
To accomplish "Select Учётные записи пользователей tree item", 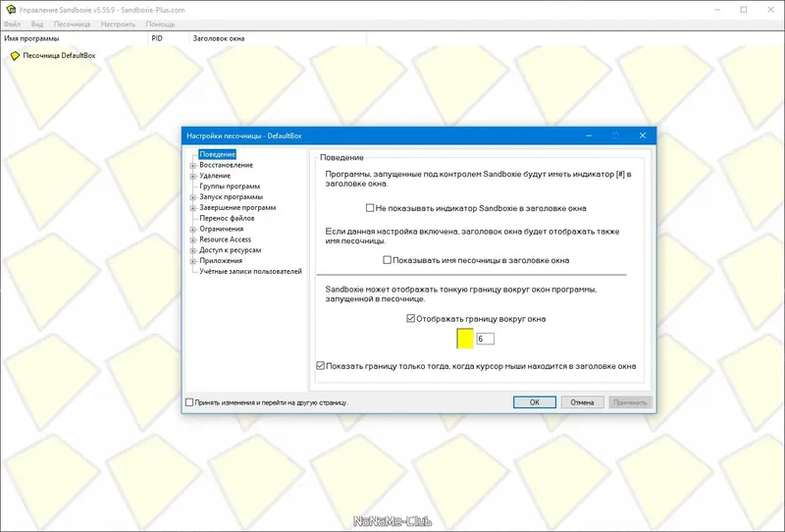I will (x=251, y=272).
